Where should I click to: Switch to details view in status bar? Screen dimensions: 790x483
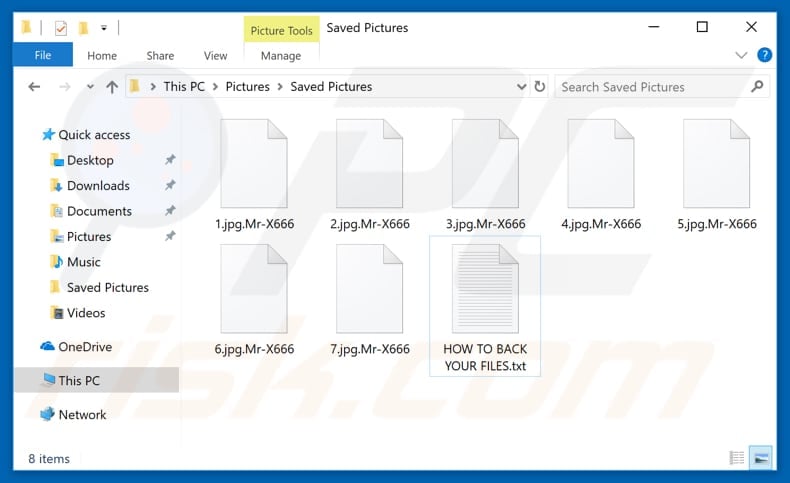pyautogui.click(x=737, y=457)
